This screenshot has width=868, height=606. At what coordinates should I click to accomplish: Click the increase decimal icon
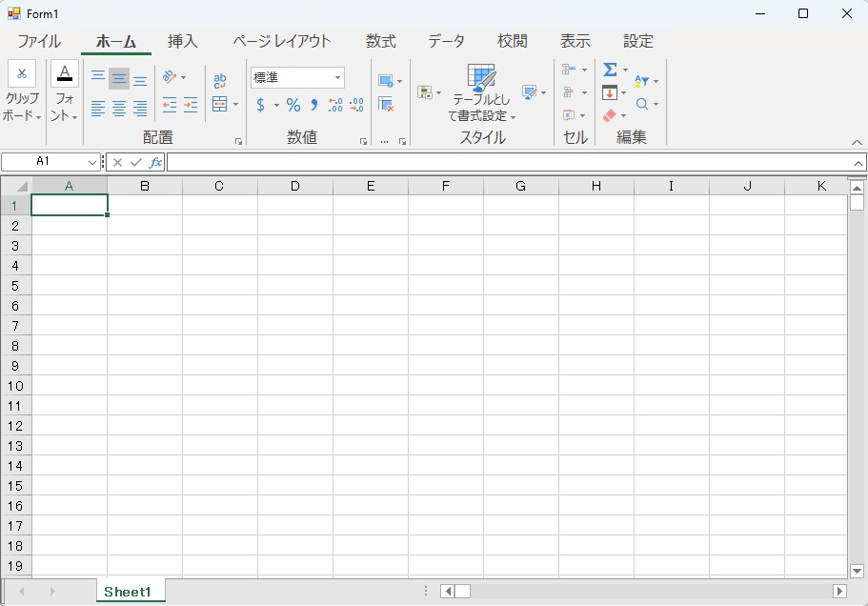(x=335, y=105)
